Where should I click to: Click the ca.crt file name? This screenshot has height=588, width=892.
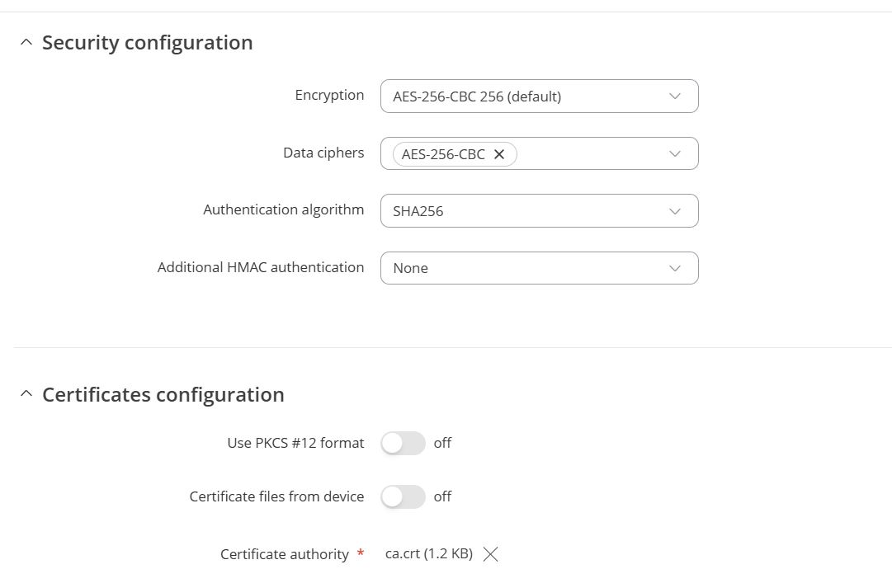(428, 554)
